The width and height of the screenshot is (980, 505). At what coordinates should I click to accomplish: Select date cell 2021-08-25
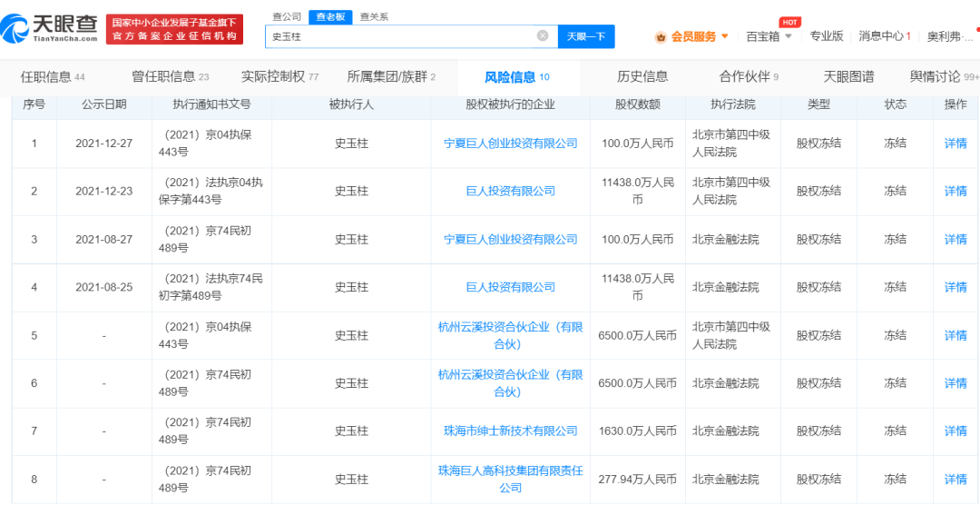click(103, 287)
